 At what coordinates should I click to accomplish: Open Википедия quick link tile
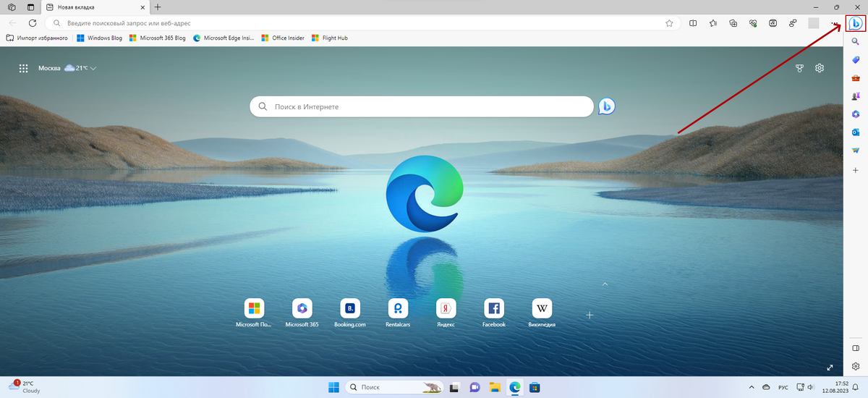[x=542, y=313]
